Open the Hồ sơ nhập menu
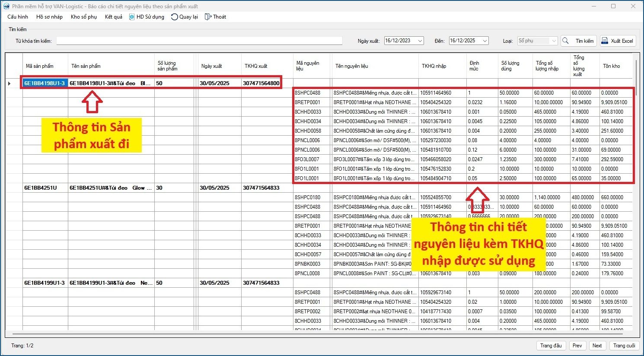The height and width of the screenshot is (356, 644). 49,17
